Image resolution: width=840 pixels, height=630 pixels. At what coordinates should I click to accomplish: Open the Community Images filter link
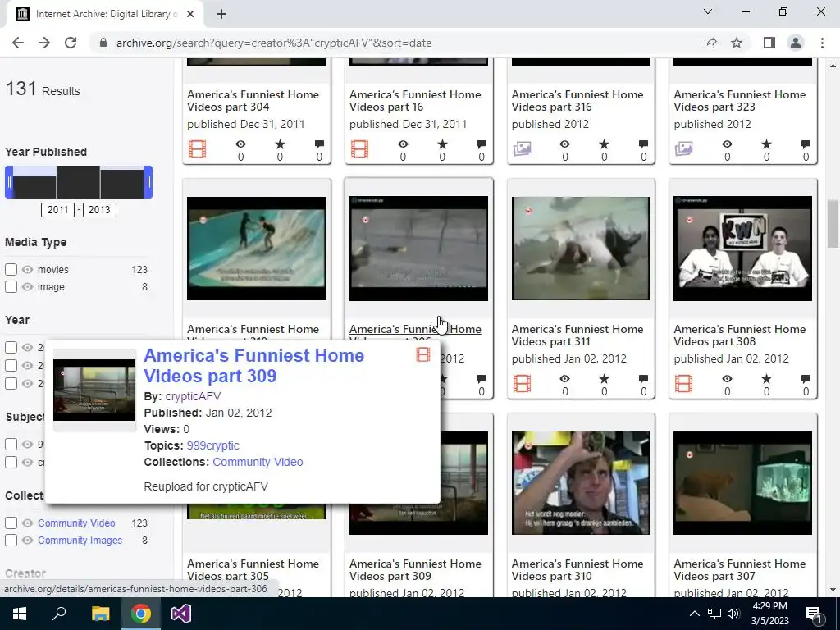click(80, 540)
